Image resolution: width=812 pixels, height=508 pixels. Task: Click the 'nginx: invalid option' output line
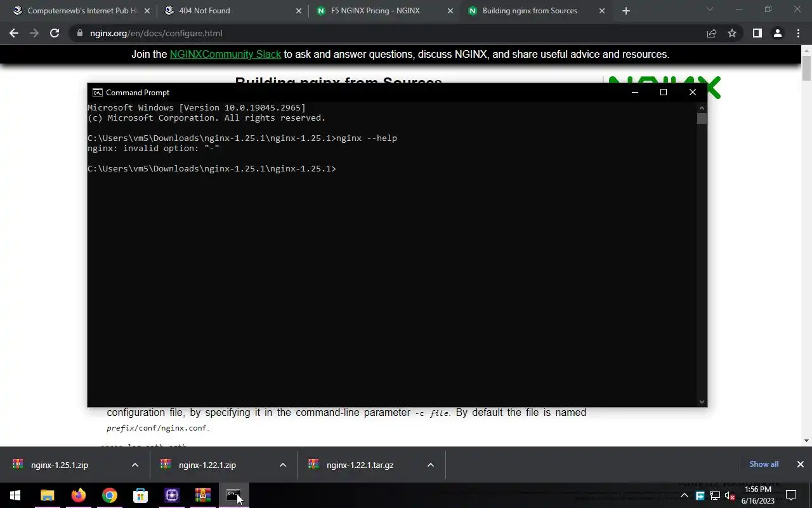coord(154,148)
